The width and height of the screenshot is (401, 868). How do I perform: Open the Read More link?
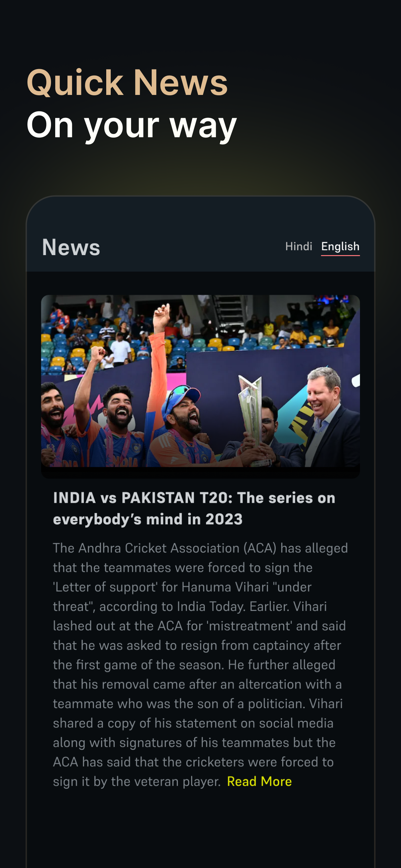coord(260,781)
